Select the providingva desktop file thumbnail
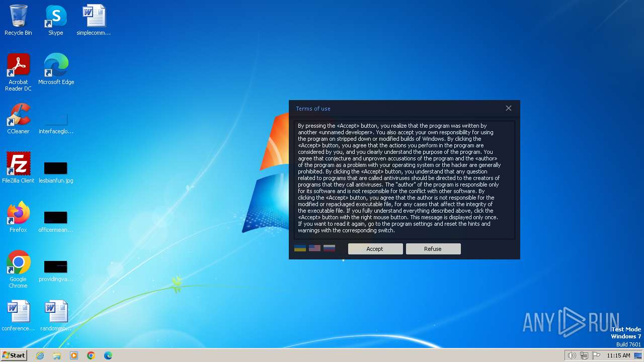This screenshot has height=362, width=644. coord(56,271)
